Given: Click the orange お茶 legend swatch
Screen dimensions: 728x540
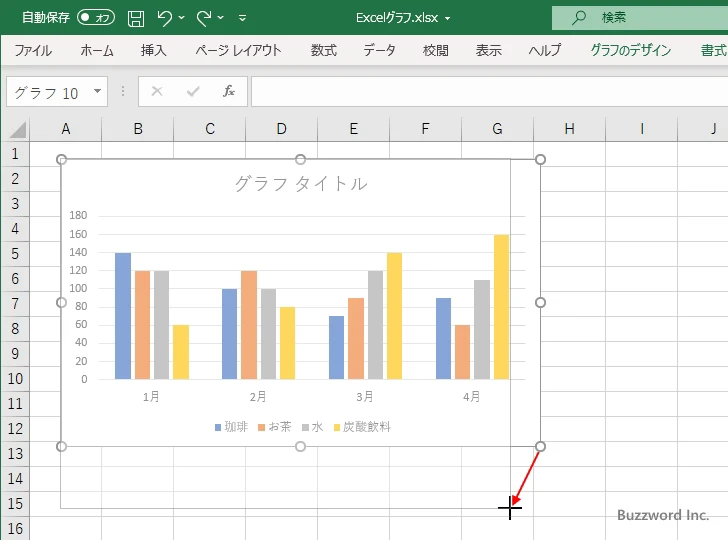Looking at the screenshot, I should pos(261,428).
